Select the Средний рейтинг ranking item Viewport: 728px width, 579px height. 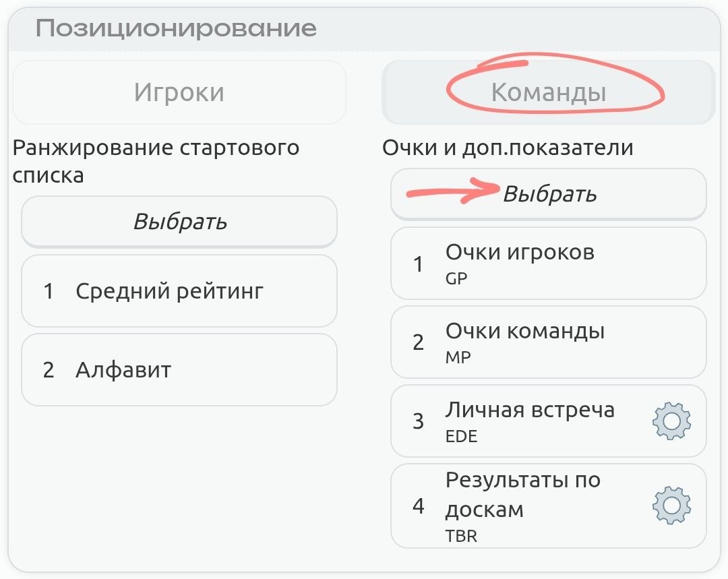(169, 291)
